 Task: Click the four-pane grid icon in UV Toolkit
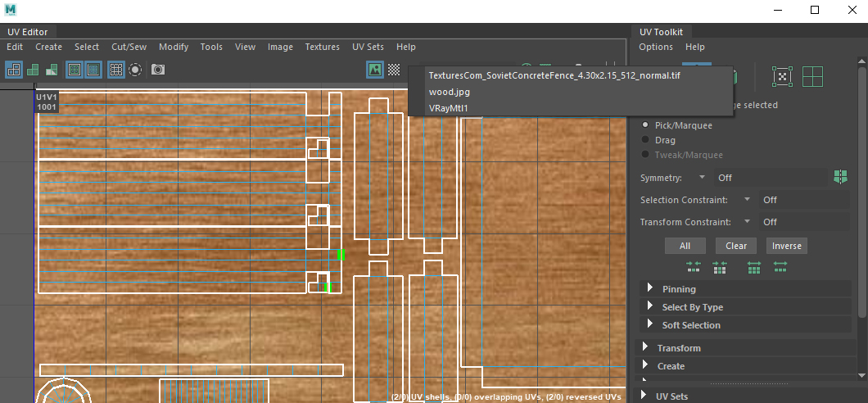(x=812, y=76)
